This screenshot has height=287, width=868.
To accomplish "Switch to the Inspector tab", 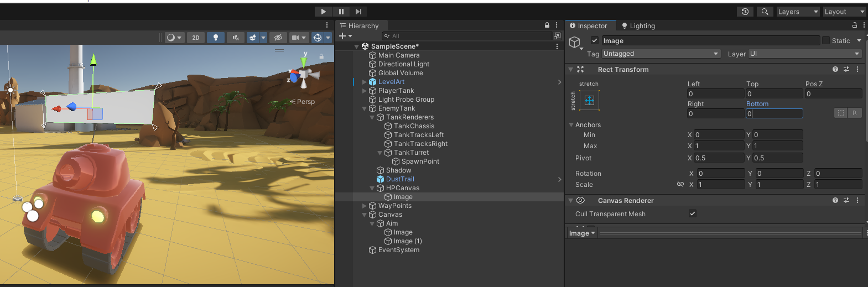I will pos(588,25).
